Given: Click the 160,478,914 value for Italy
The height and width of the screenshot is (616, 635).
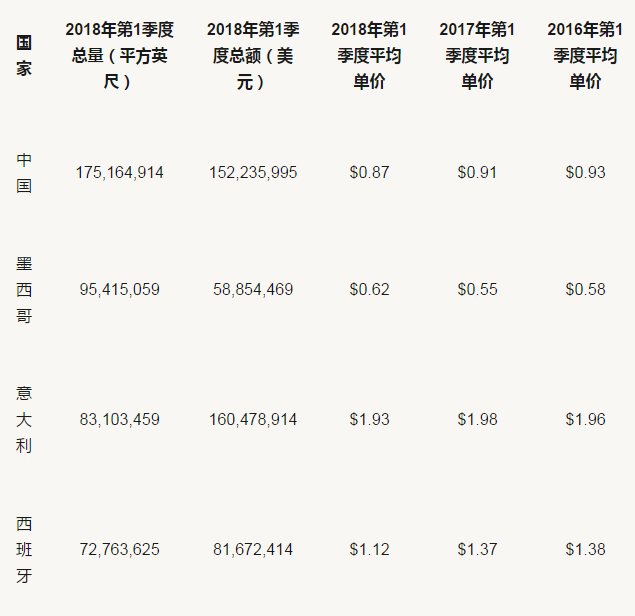Looking at the screenshot, I should coord(253,420).
